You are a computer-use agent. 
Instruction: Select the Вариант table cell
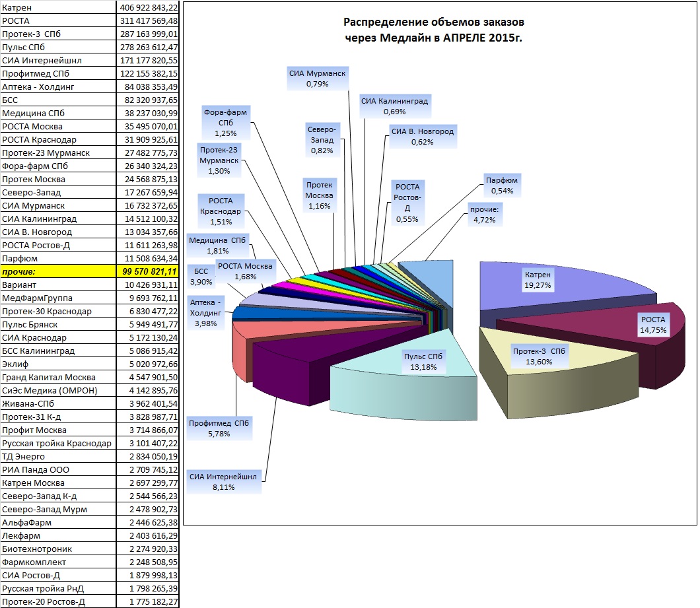(x=58, y=285)
